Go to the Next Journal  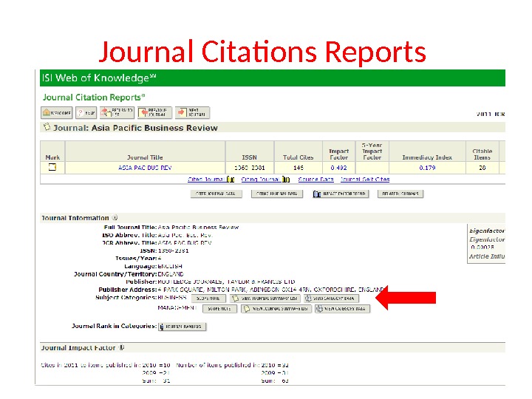pos(192,112)
